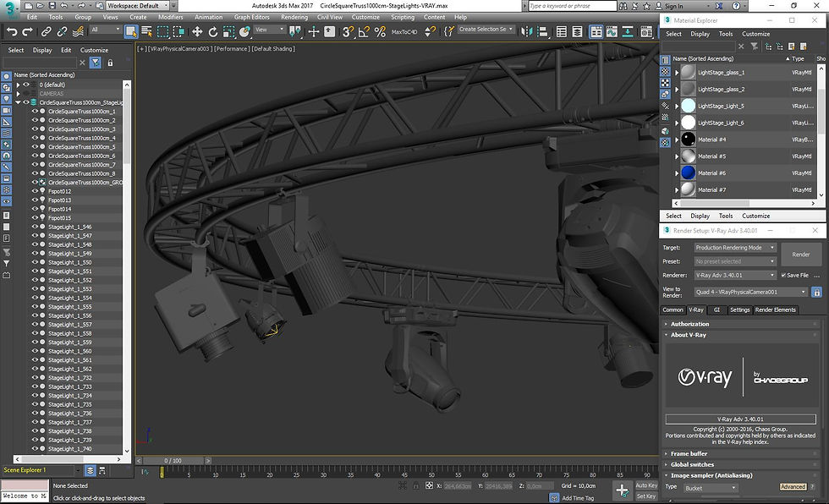Hide the StageLight_1_546 object via eye icon
This screenshot has height=504, width=829.
[35, 227]
